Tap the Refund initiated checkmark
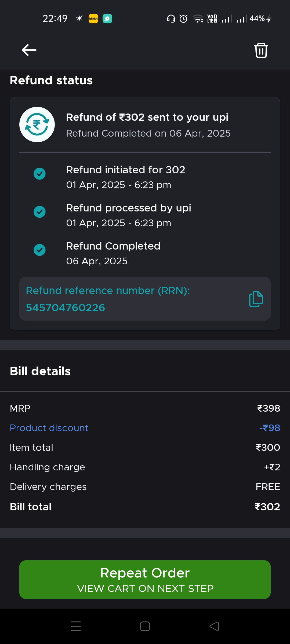The height and width of the screenshot is (644, 290). point(39,174)
